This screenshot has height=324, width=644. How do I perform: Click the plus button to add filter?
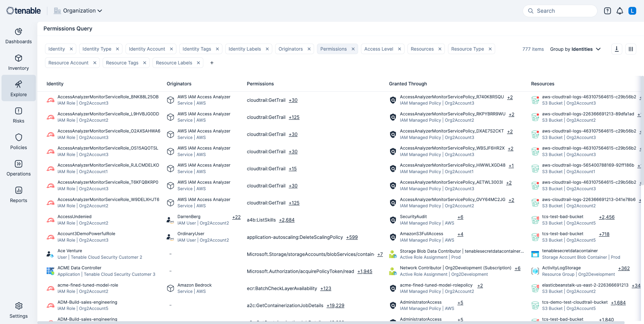click(212, 63)
